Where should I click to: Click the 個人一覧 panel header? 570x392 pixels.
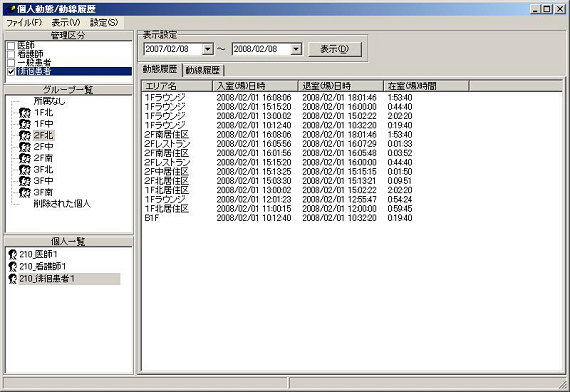pyautogui.click(x=68, y=241)
